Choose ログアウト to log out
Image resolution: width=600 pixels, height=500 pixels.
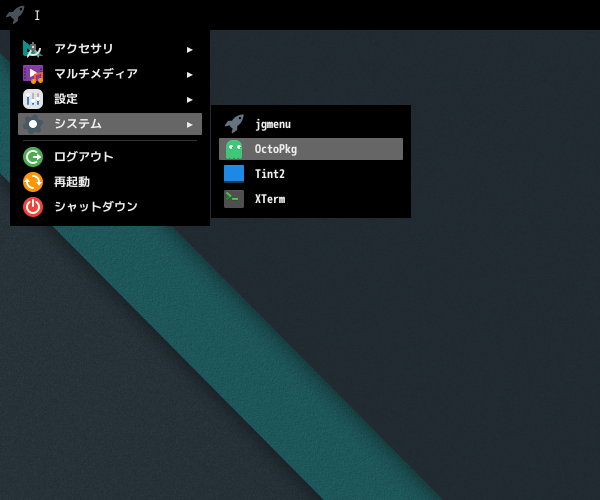[110, 157]
